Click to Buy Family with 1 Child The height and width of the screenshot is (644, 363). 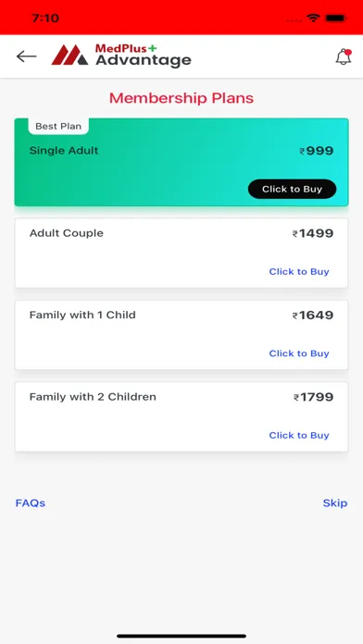pyautogui.click(x=299, y=353)
